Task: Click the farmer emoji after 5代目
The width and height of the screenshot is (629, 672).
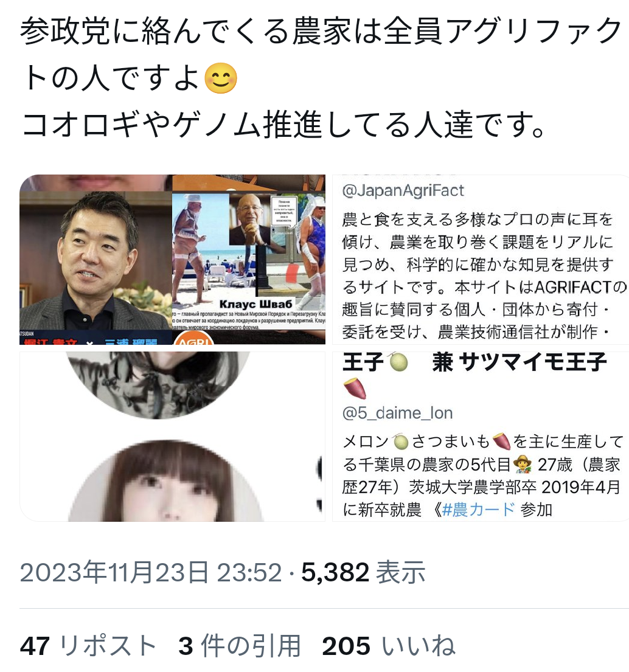Action: [x=522, y=464]
